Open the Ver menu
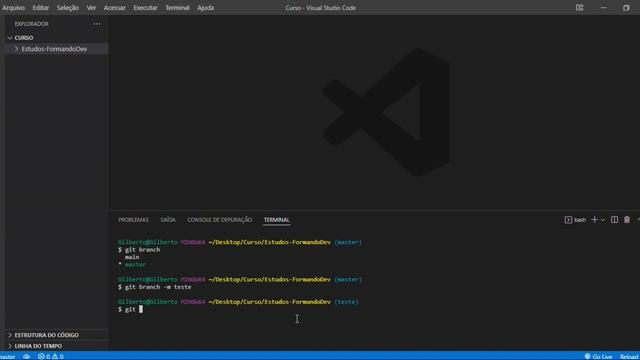The image size is (640, 360). 91,8
